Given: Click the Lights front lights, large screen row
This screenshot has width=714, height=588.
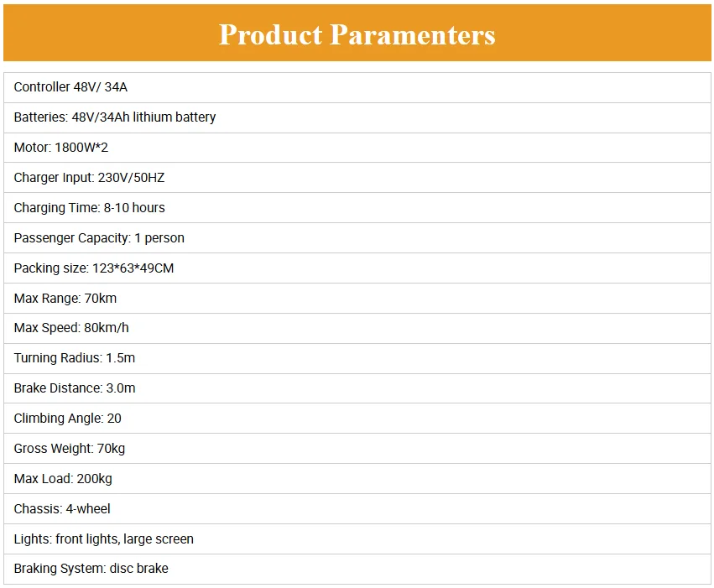Looking at the screenshot, I should 357,539.
